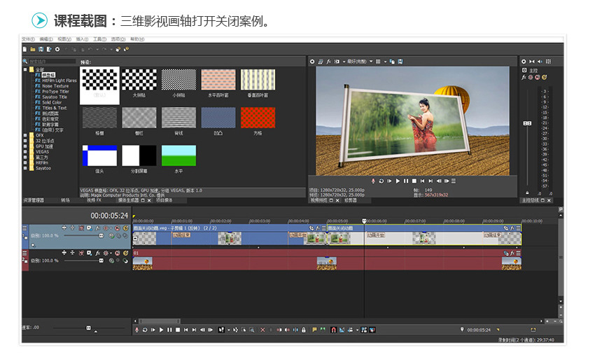595x364 pixels.
Task: Select HitFilm Light Flares generator
Action: click(x=59, y=80)
